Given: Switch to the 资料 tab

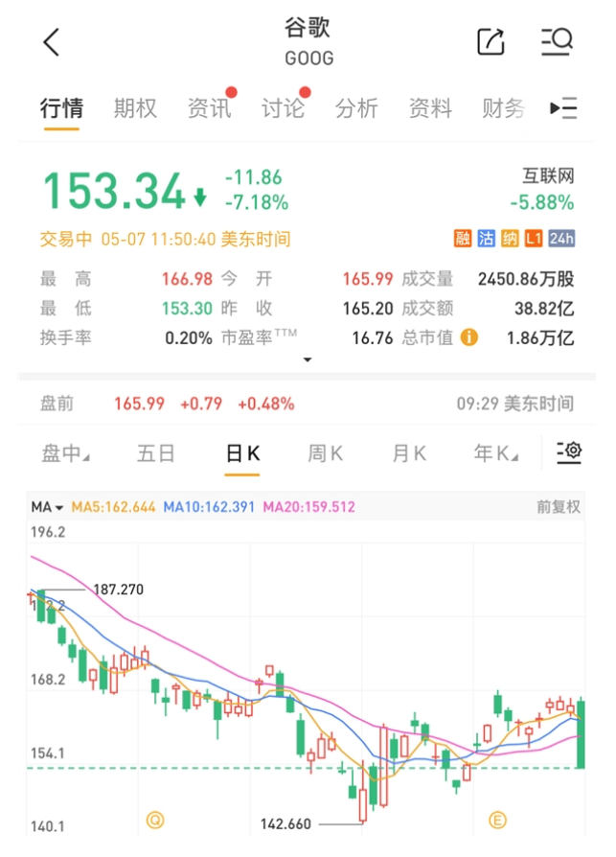Looking at the screenshot, I should pos(430,107).
